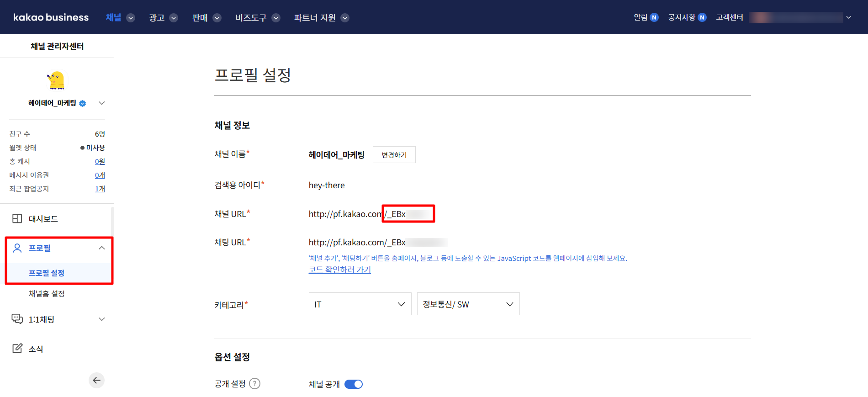Click the 프로필 설정 page heading
This screenshot has height=397, width=868.
point(253,75)
